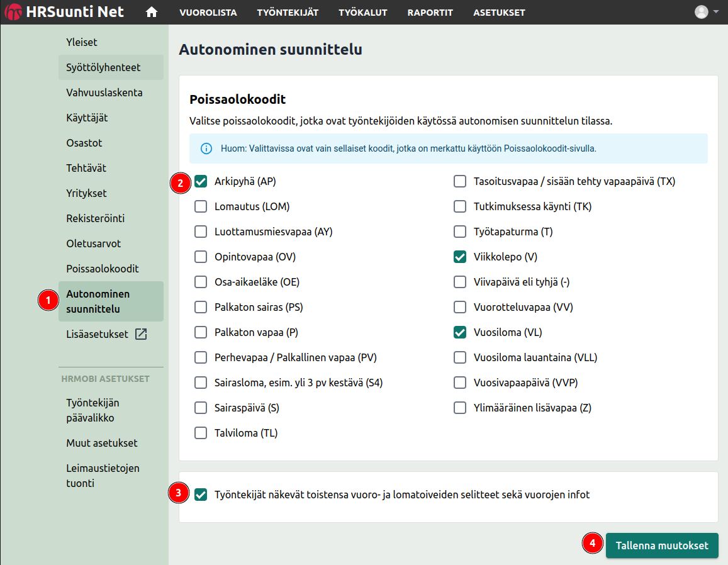
Task: Navigate to Osastot in sidebar
Action: (x=111, y=143)
